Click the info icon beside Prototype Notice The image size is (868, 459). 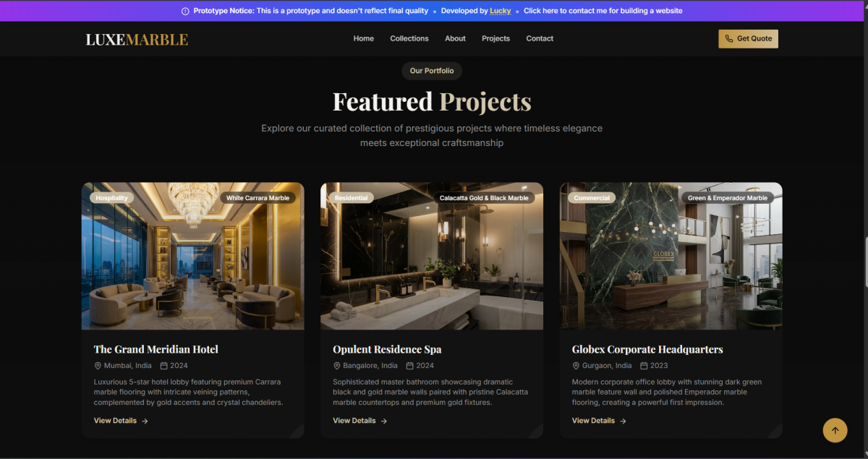click(185, 11)
